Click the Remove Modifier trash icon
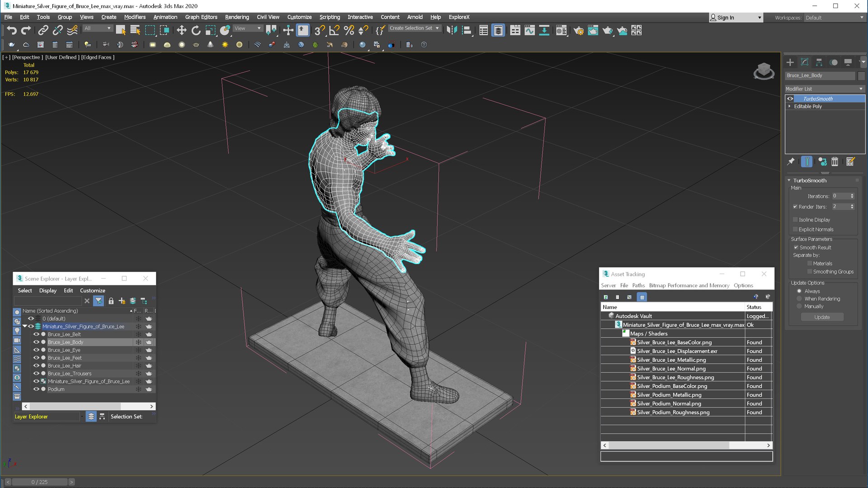Screen dimensions: 868x488 pos(835,161)
